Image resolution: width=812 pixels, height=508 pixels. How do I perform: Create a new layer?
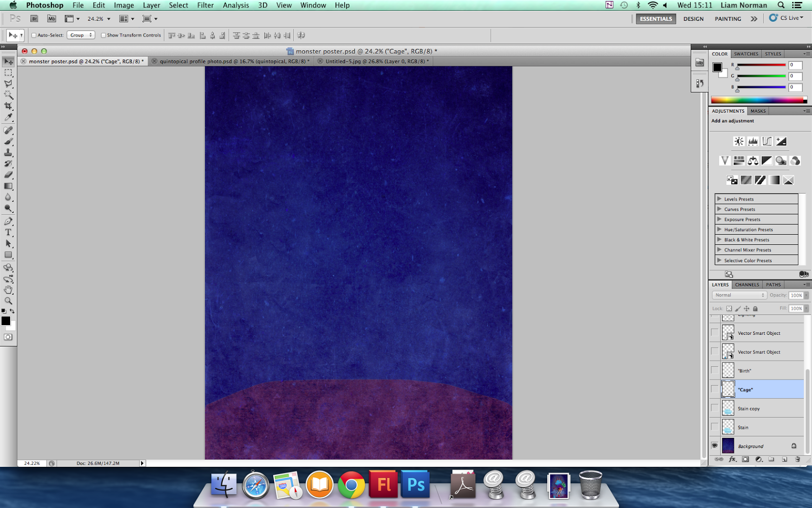784,459
